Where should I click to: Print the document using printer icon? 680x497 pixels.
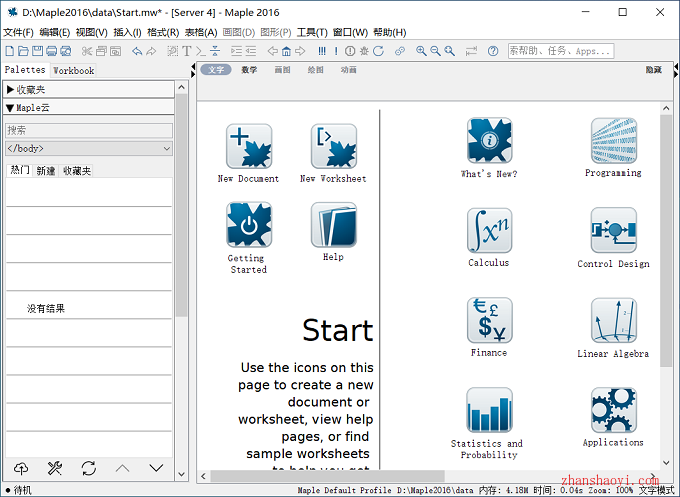(52, 51)
